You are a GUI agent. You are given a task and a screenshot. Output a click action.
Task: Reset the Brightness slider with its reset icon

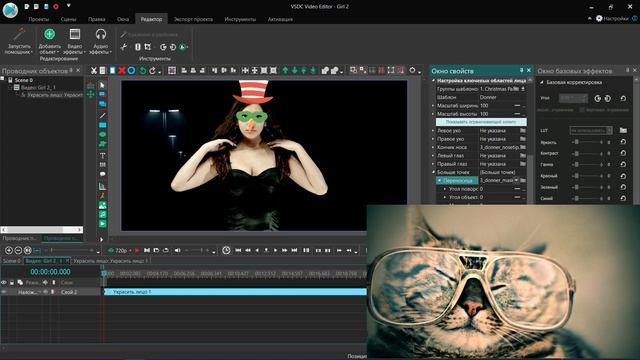tap(623, 142)
